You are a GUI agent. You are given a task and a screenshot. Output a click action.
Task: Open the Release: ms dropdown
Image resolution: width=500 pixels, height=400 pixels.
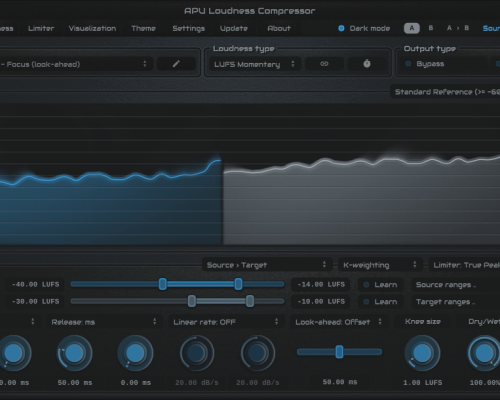pyautogui.click(x=104, y=322)
